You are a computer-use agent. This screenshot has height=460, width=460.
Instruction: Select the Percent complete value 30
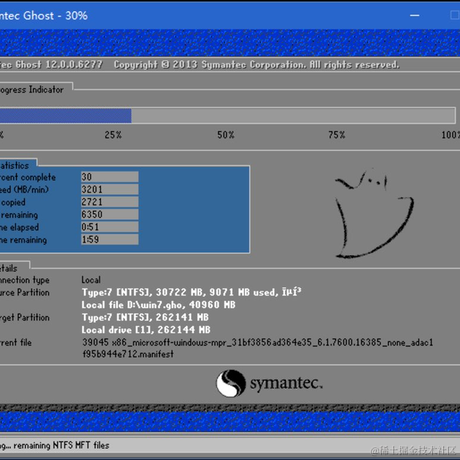tap(110, 177)
